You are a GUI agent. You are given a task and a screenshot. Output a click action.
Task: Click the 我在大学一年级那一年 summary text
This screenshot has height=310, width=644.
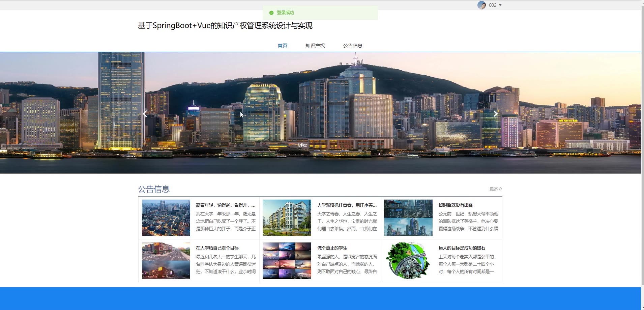pos(226,221)
